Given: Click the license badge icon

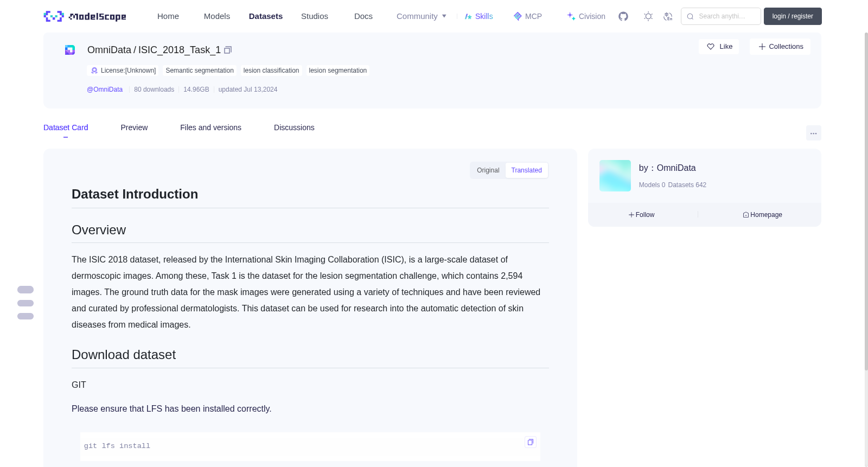Looking at the screenshot, I should [x=94, y=71].
